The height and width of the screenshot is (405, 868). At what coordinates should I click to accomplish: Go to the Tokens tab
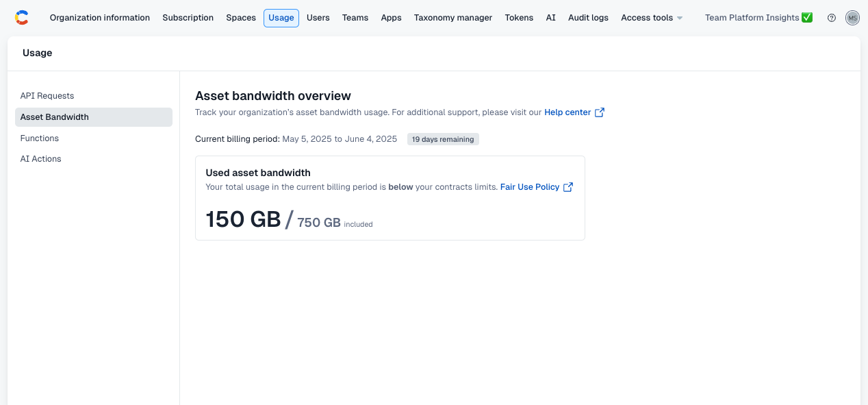519,18
